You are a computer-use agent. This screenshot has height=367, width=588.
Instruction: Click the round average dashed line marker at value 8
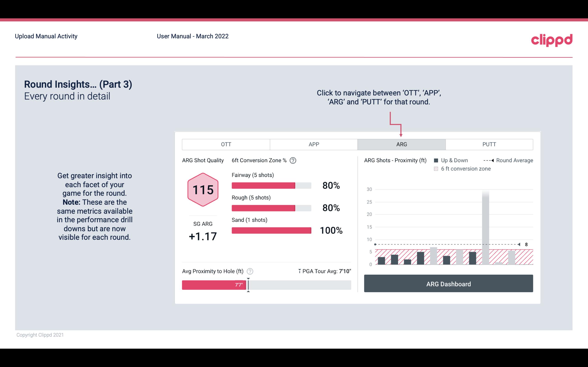(x=520, y=244)
